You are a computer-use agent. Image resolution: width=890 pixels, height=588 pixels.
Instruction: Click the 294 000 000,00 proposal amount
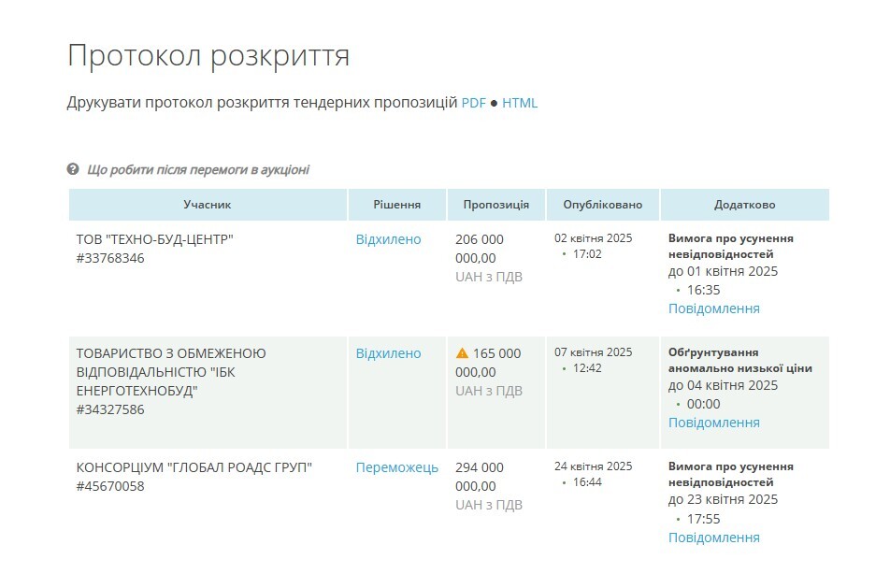(x=479, y=477)
